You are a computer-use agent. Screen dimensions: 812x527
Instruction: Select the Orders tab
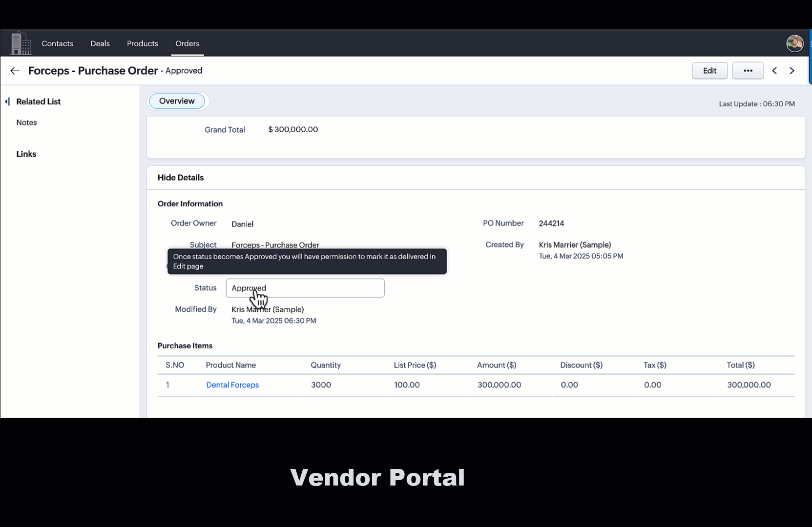point(187,43)
